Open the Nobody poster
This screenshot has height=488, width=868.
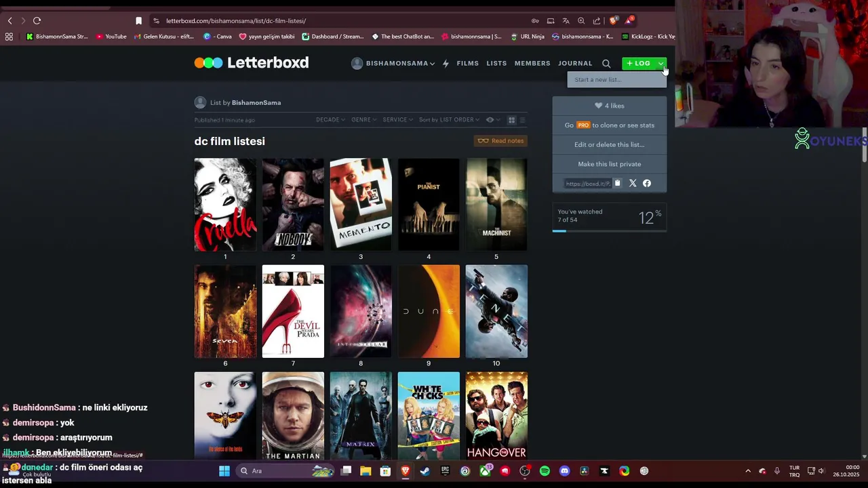[x=293, y=205]
